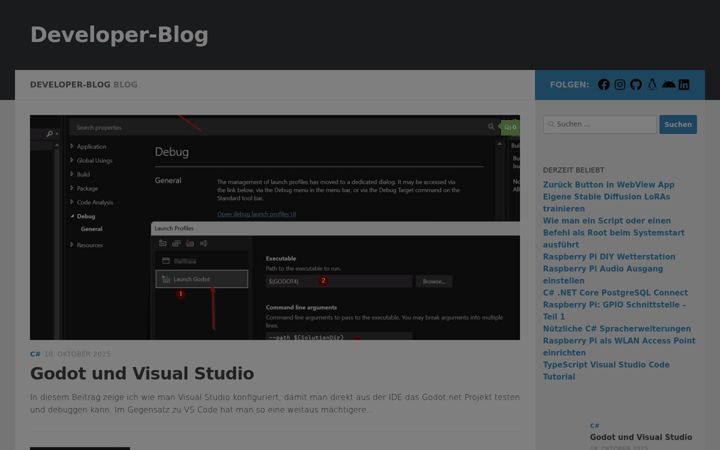Screen dimensions: 720x450
Task: Open the GitHub follow icon
Action: tap(636, 84)
